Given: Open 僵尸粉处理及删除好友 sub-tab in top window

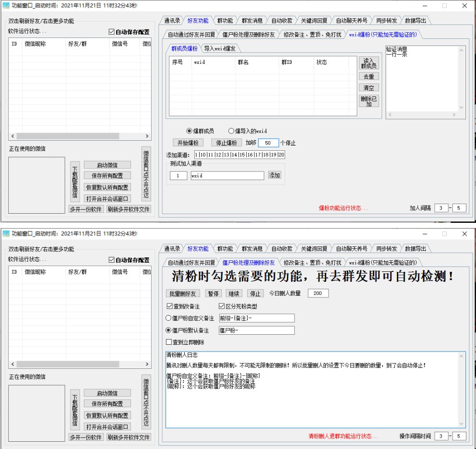Looking at the screenshot, I should (x=249, y=34).
